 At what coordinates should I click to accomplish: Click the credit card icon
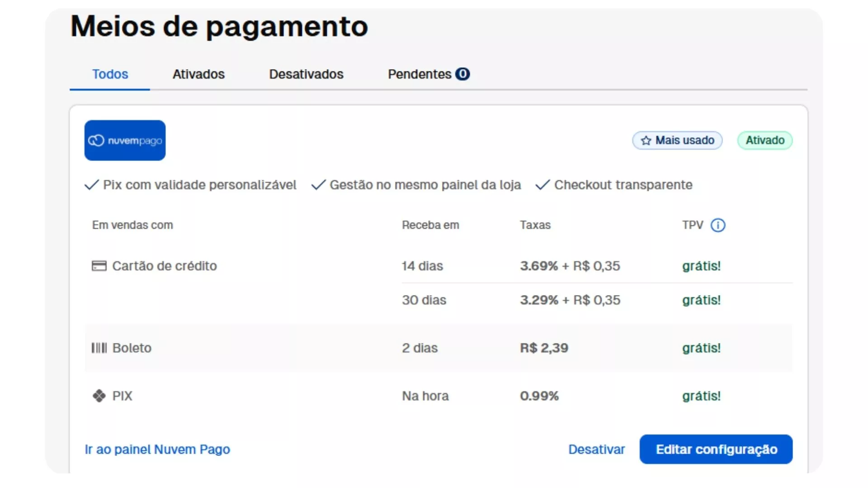99,266
